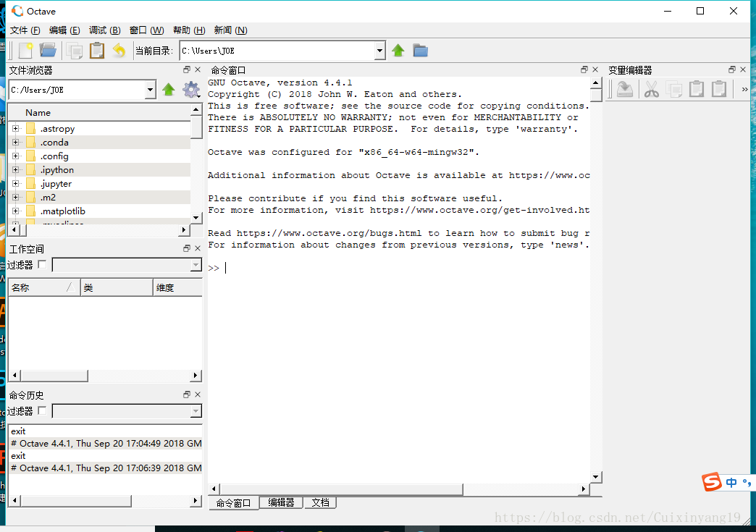The height and width of the screenshot is (532, 756).
Task: Undock the workspace panel
Action: [187, 249]
